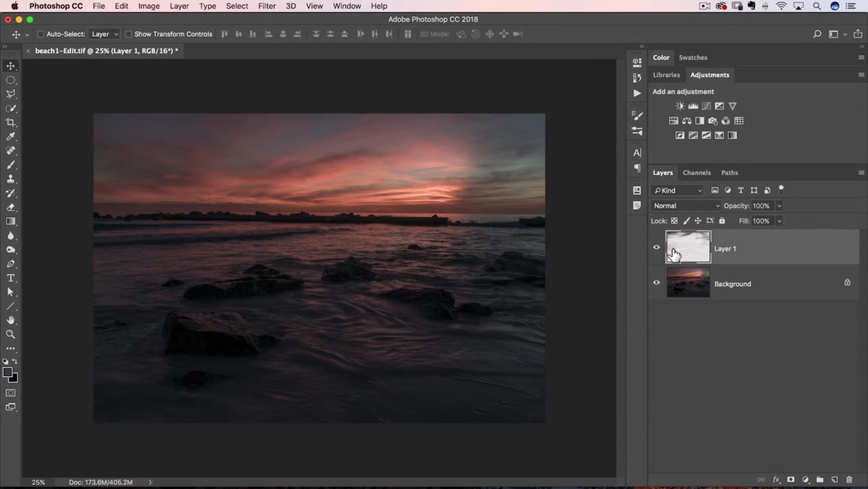
Task: Open the macOS Spotlight search icon
Action: (x=817, y=6)
